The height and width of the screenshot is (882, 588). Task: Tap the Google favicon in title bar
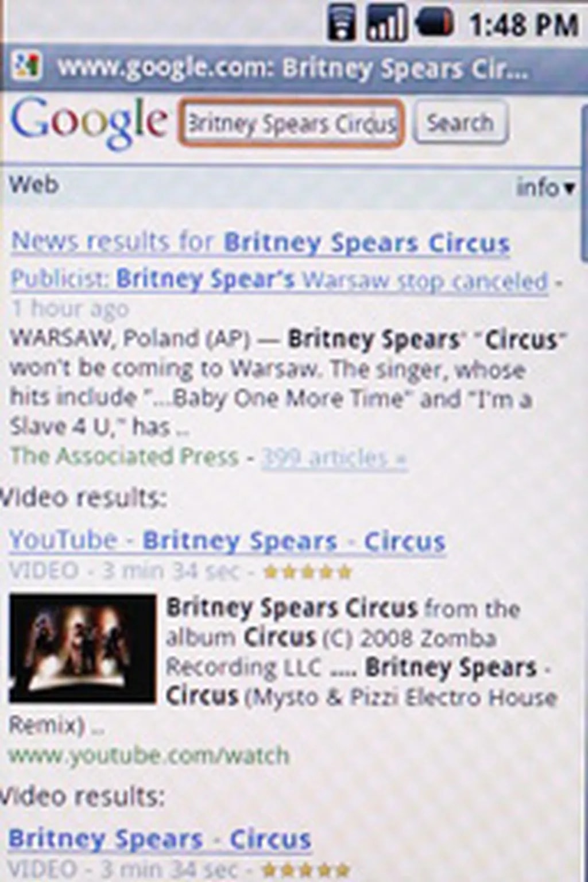(27, 67)
